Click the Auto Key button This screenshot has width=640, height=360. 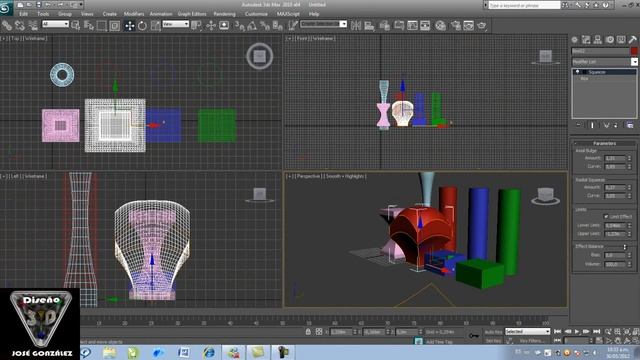(x=493, y=332)
